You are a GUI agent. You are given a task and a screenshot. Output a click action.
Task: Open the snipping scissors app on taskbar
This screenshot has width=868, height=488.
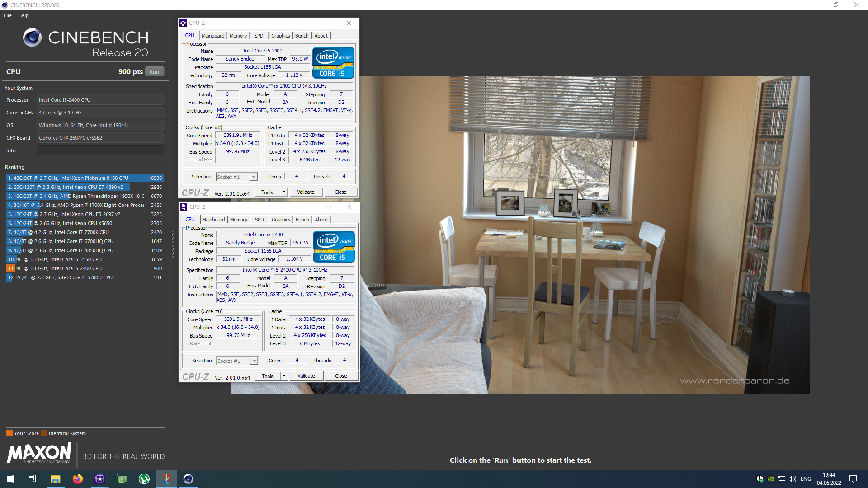166,479
